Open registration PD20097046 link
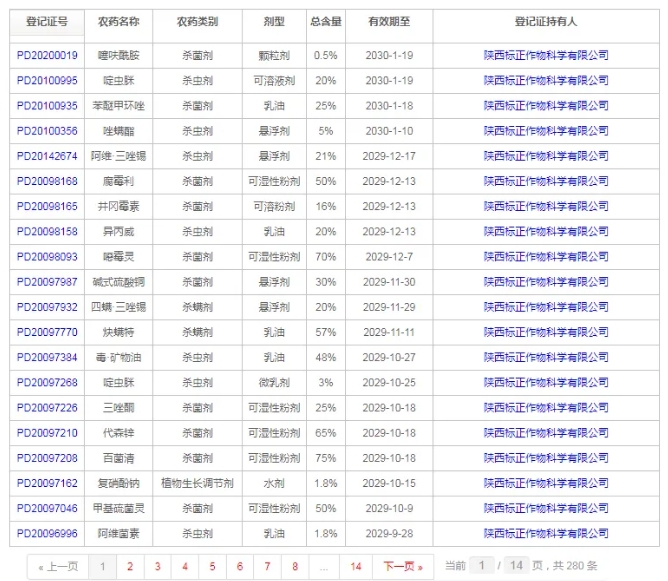 tap(47, 508)
